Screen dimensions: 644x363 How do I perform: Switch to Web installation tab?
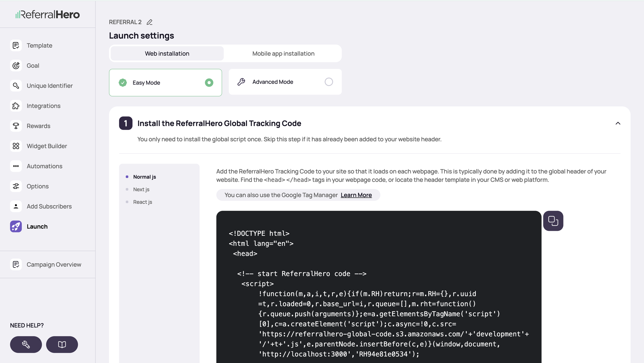pos(167,53)
